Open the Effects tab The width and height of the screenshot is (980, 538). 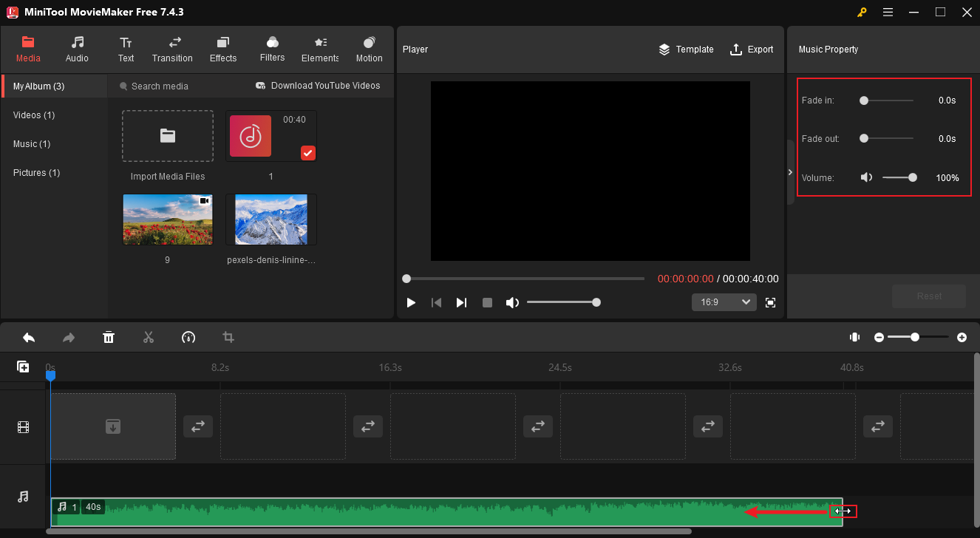[x=223, y=50]
